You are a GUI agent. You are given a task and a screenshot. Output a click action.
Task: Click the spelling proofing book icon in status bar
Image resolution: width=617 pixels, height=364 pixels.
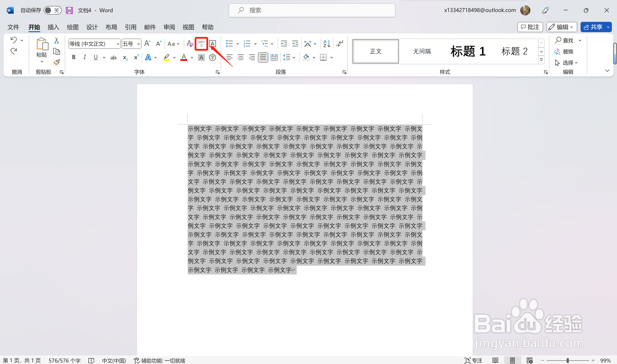[x=91, y=360]
